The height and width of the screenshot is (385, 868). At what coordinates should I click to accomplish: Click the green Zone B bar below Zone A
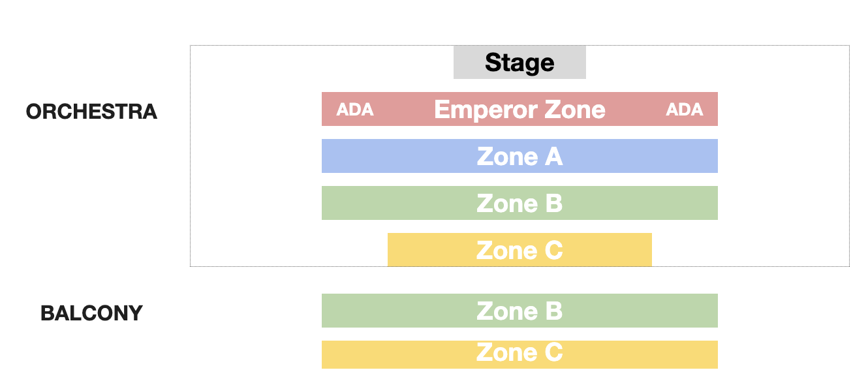pyautogui.click(x=519, y=203)
